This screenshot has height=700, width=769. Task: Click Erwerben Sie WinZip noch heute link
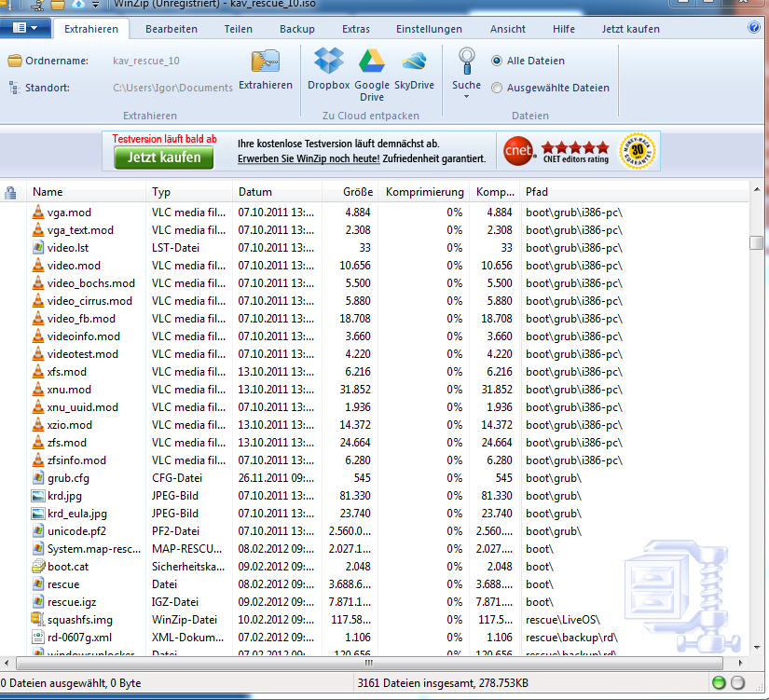tap(309, 158)
